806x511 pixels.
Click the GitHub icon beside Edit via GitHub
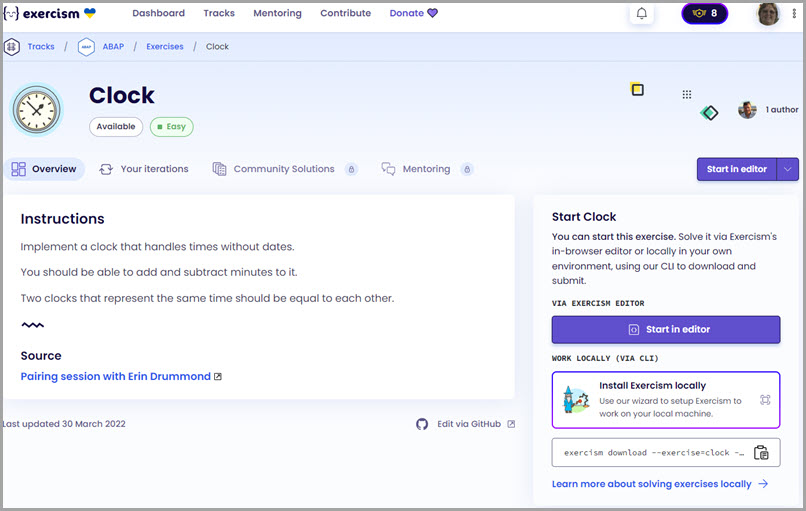coord(422,424)
